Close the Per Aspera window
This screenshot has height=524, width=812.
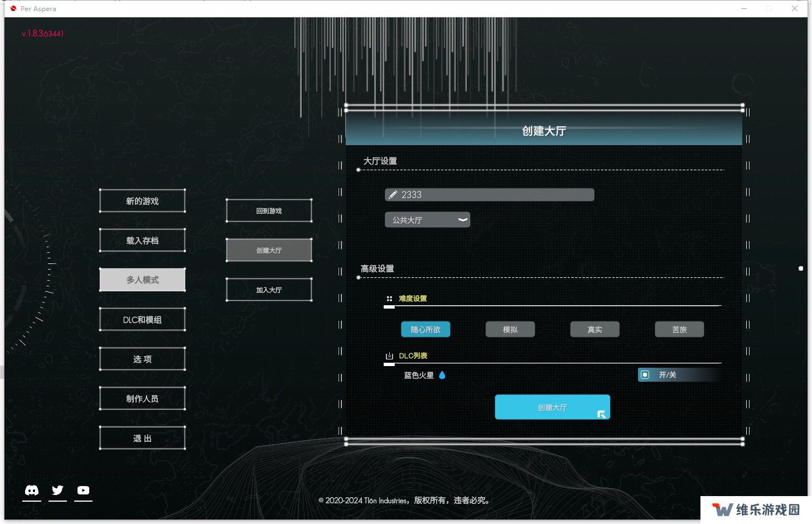point(795,8)
